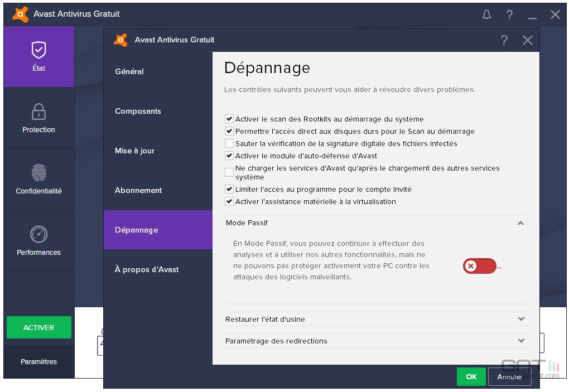This screenshot has height=392, width=569.
Task: Open the Protection padlock icon
Action: [38, 112]
